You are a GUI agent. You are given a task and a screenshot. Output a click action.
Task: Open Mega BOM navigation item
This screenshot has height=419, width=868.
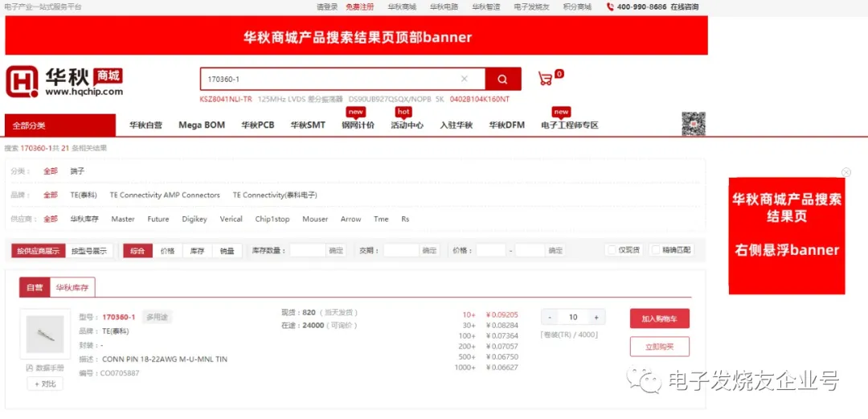click(202, 125)
